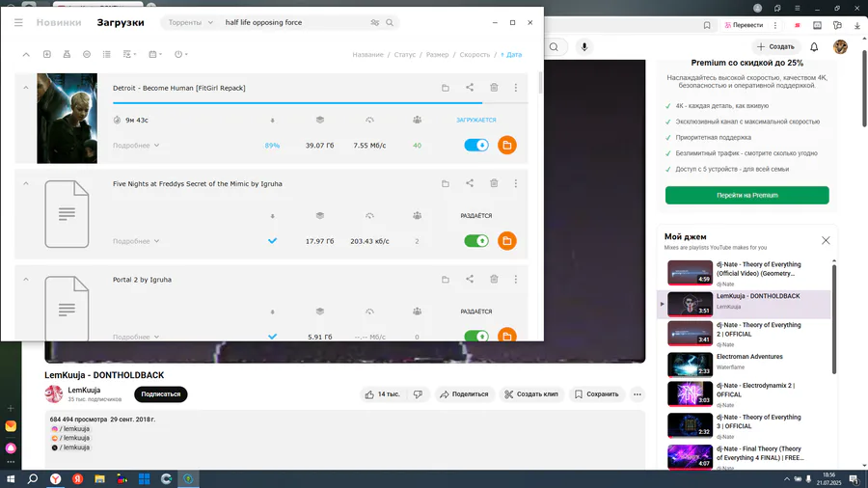Screen dimensions: 868x488
Task: Sort torrents by Размер
Action: (x=437, y=55)
